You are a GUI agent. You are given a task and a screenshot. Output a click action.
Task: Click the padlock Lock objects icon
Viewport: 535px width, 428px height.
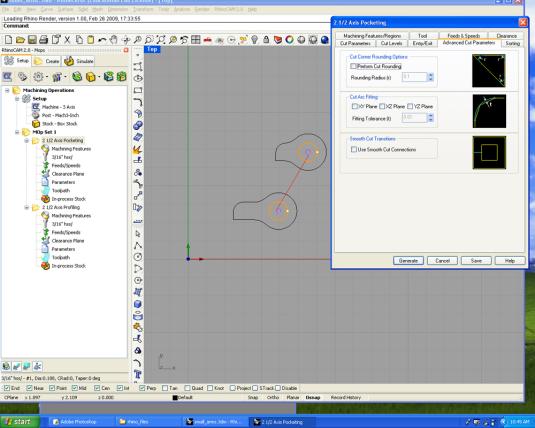click(x=266, y=40)
